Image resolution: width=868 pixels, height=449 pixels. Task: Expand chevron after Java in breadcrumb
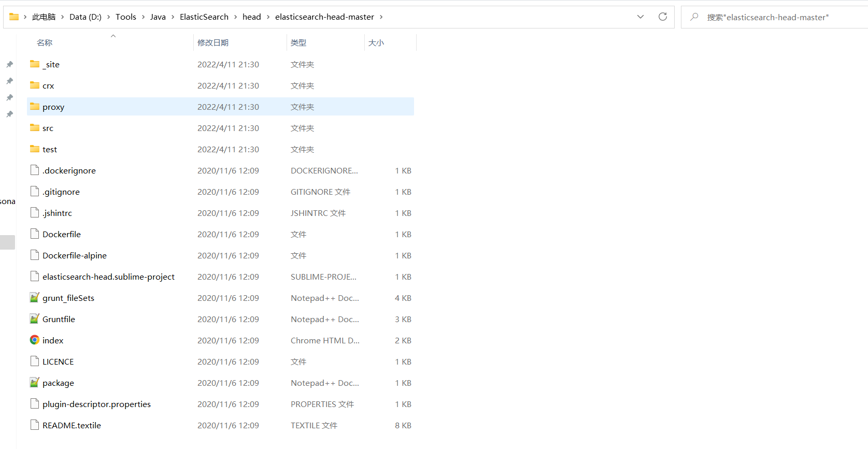[173, 17]
